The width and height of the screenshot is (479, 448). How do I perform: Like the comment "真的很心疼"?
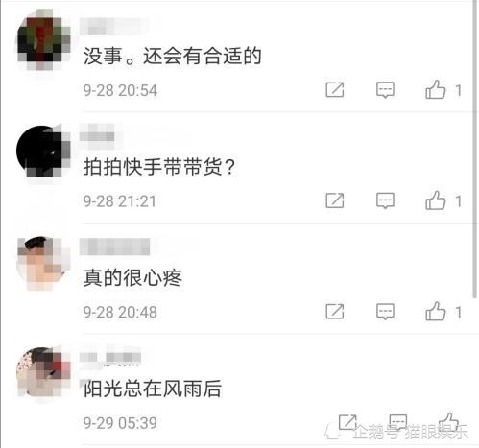point(435,311)
